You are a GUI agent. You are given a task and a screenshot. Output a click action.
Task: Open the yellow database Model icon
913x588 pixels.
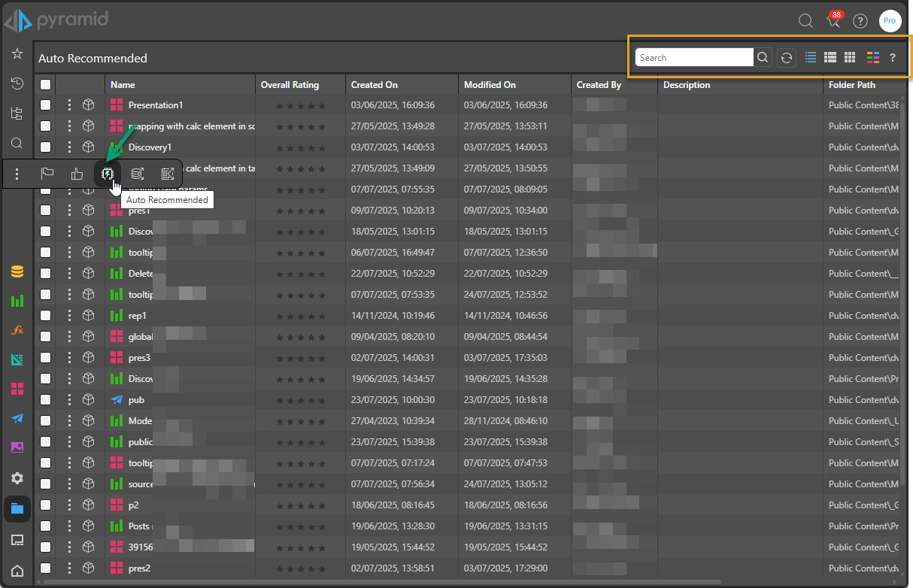(17, 271)
